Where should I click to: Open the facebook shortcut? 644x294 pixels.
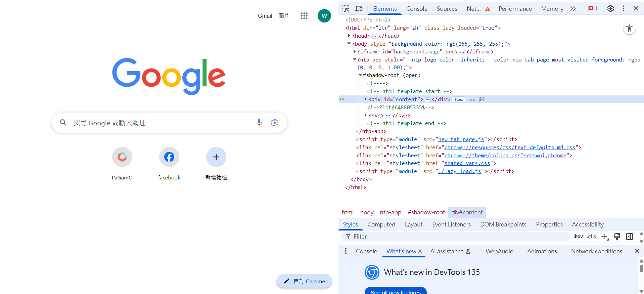point(169,164)
